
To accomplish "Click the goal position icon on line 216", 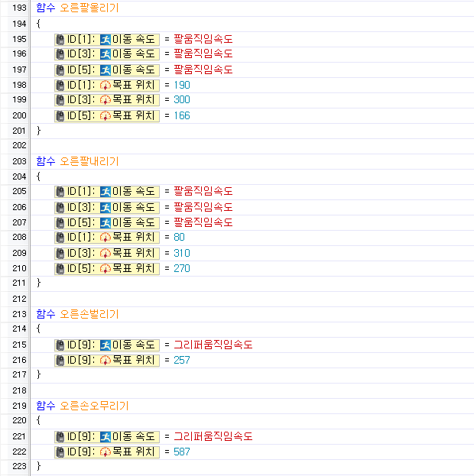I will tap(106, 360).
